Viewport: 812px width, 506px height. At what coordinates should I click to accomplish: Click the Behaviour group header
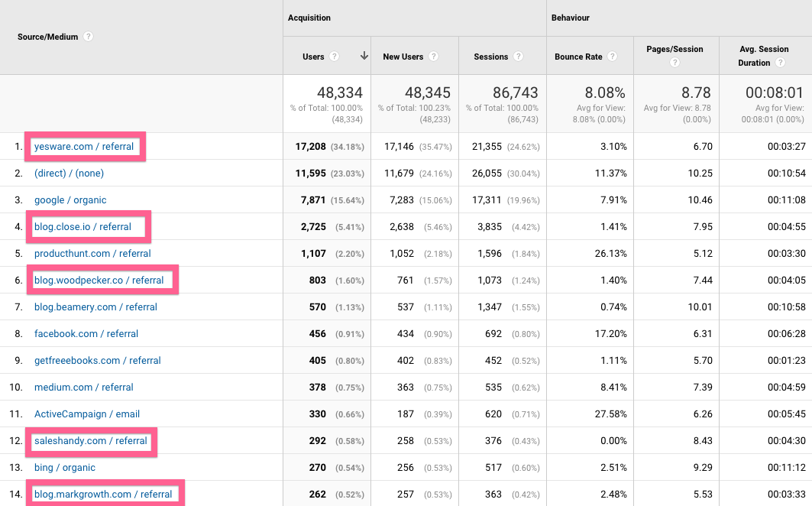click(x=570, y=18)
